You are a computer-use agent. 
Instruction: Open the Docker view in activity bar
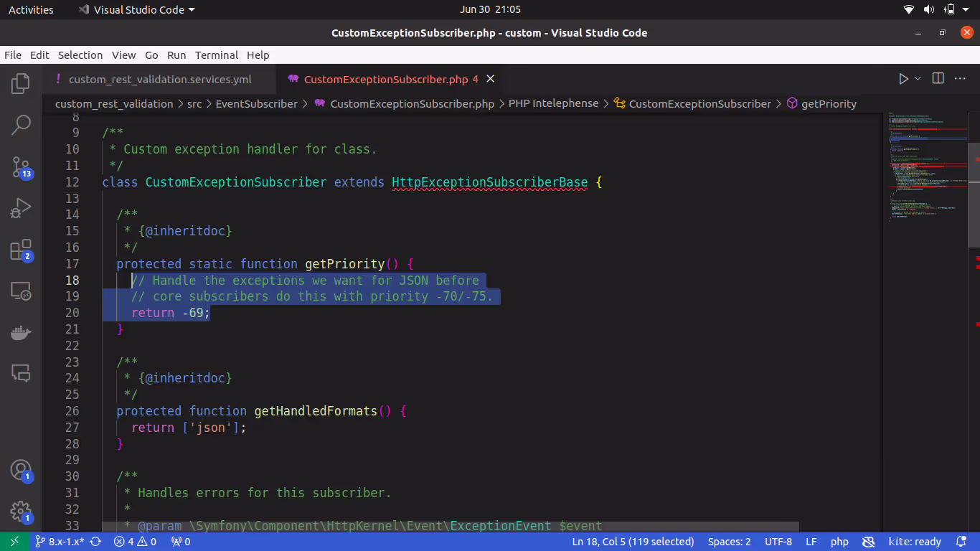point(21,333)
